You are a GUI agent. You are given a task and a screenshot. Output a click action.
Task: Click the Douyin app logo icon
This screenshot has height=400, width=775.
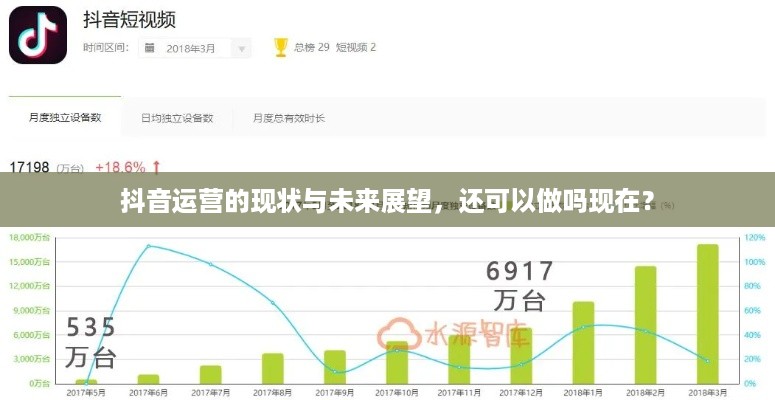pos(38,35)
